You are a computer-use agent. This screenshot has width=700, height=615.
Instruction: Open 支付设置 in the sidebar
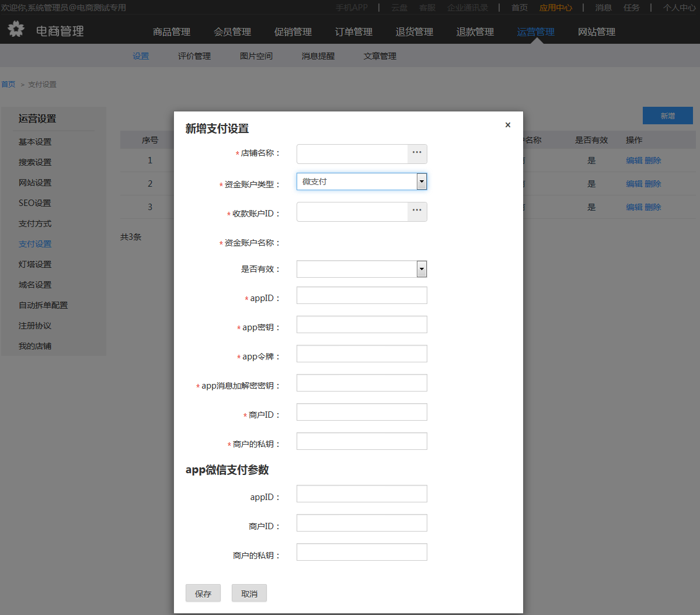point(35,244)
